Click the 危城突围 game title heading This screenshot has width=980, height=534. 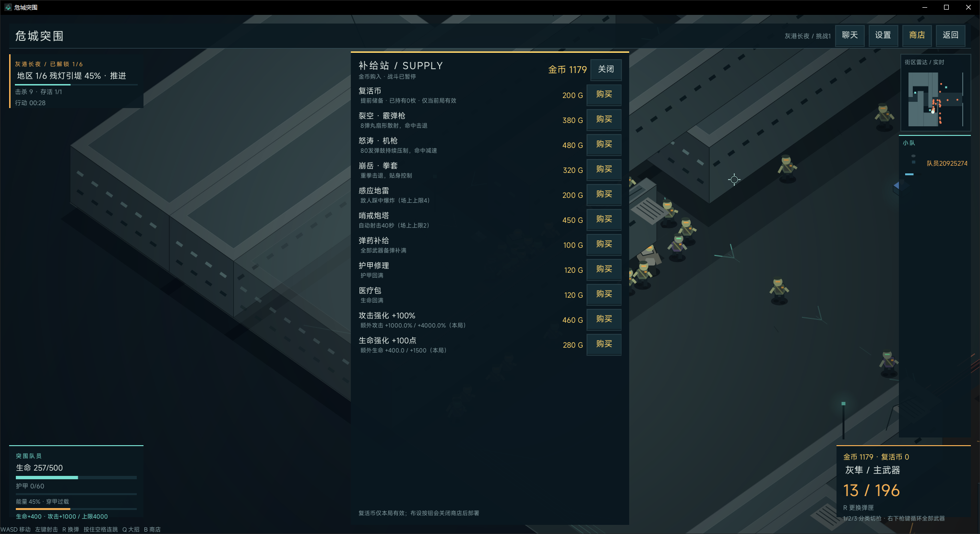coord(39,36)
